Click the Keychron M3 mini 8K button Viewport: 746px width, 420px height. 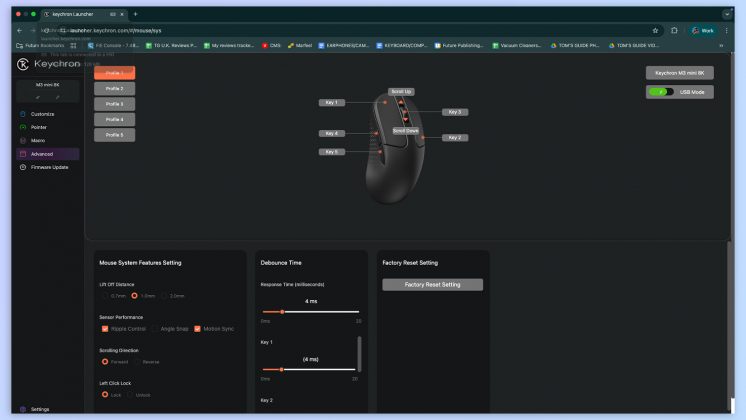click(x=679, y=73)
